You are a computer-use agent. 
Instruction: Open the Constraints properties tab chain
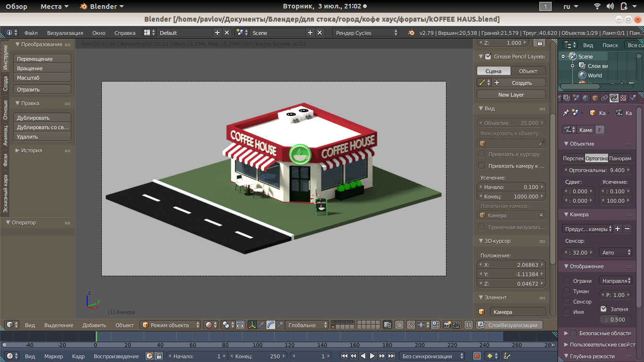click(604, 98)
